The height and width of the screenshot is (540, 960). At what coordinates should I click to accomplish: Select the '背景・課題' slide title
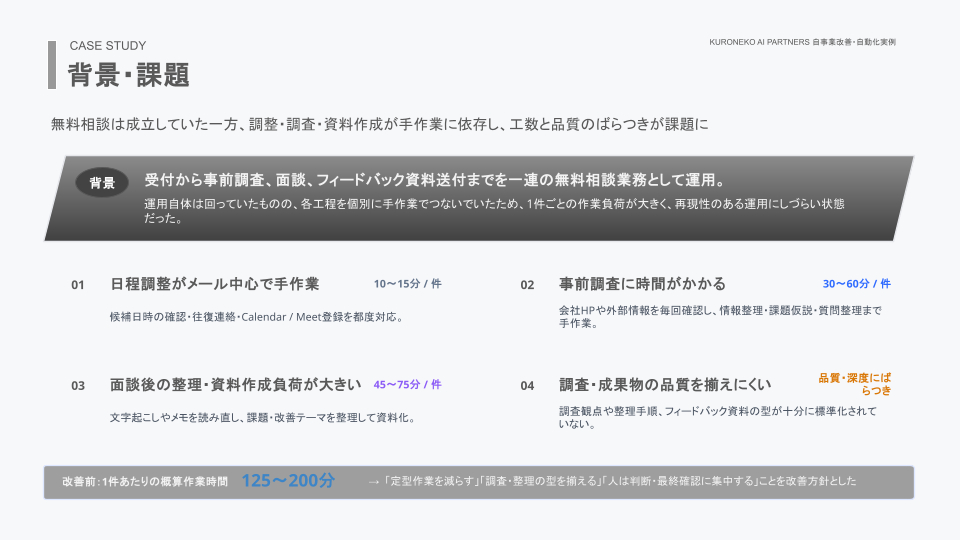(129, 75)
